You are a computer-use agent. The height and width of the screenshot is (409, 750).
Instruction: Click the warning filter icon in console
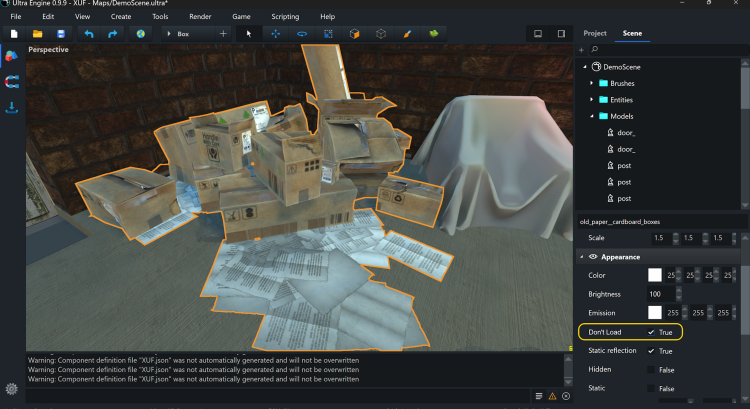coord(552,396)
